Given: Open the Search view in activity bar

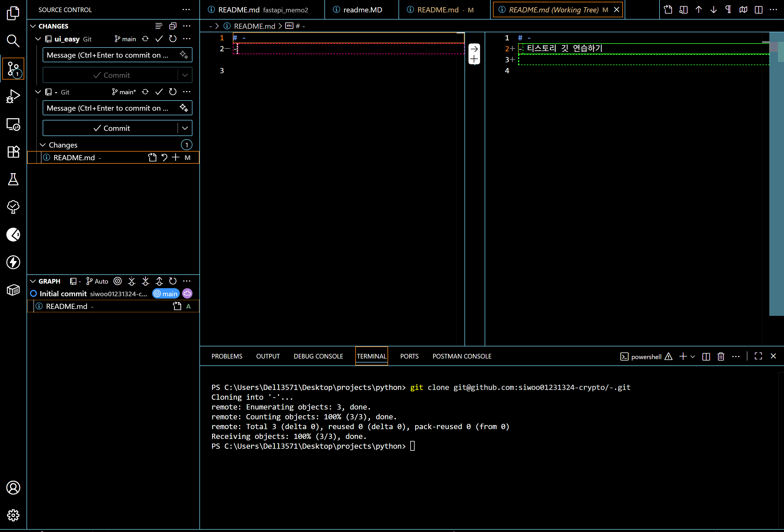Looking at the screenshot, I should tap(13, 40).
